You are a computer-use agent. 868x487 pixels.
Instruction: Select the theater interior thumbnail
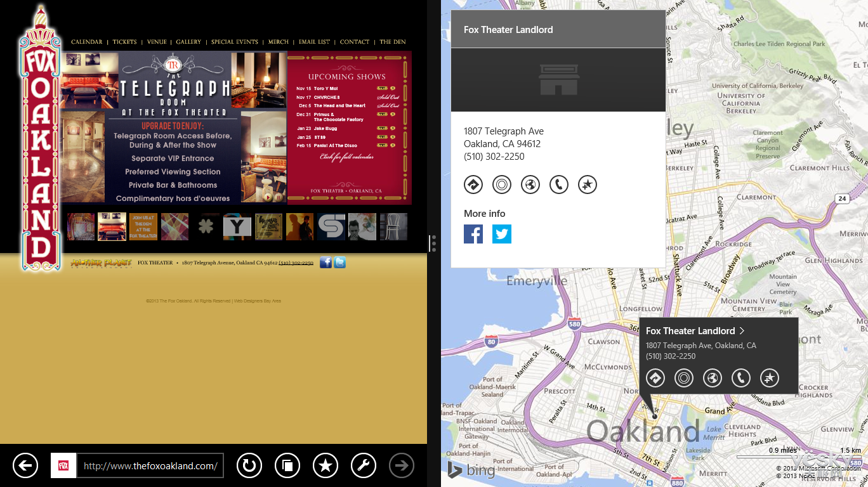[x=81, y=226]
